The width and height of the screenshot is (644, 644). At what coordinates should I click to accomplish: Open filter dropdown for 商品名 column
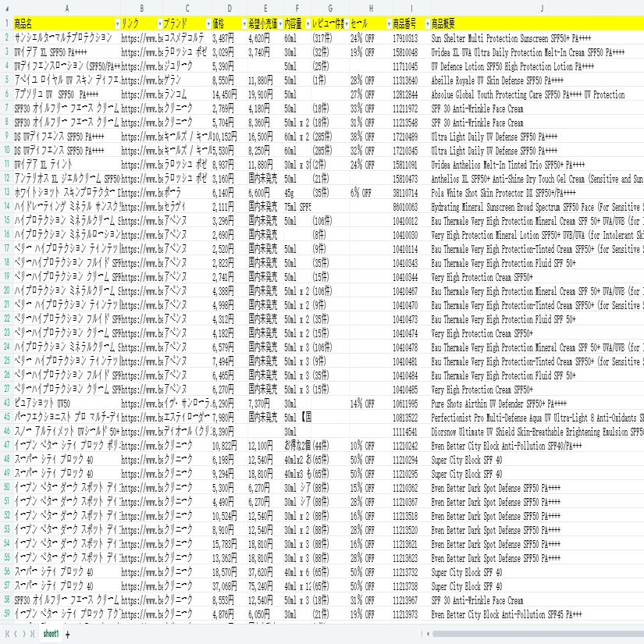pyautogui.click(x=117, y=24)
